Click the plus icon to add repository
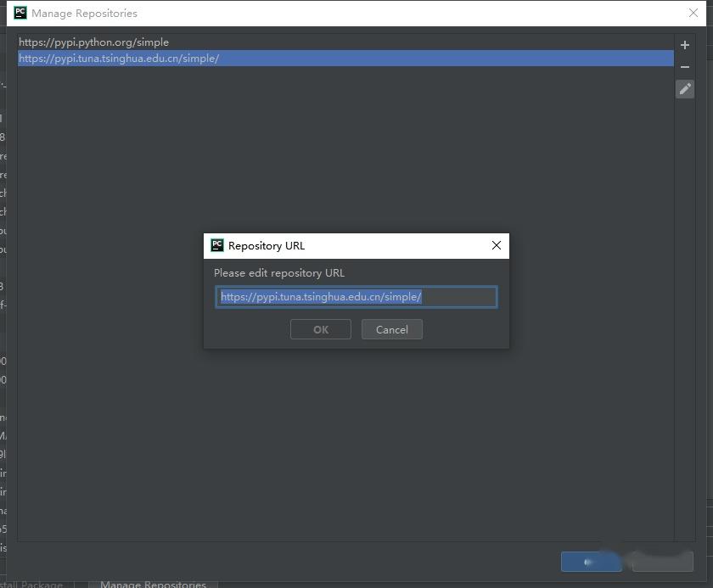The width and height of the screenshot is (713, 588). click(x=685, y=45)
